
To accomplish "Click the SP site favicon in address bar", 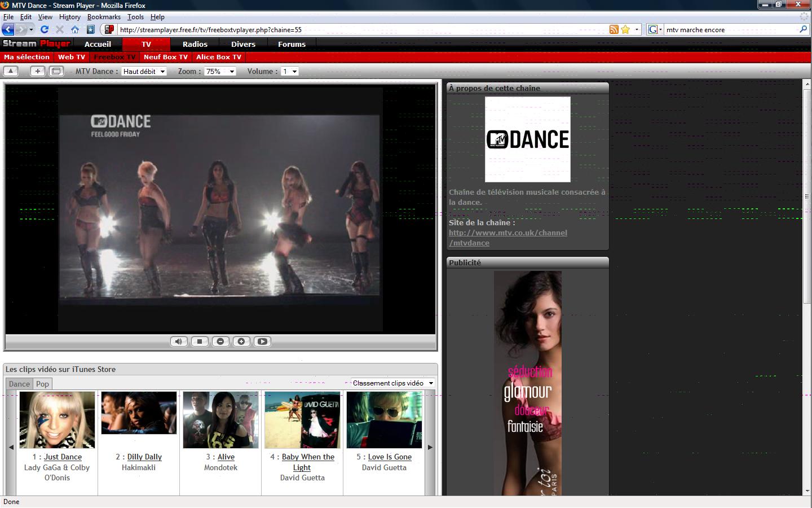I will coord(110,29).
